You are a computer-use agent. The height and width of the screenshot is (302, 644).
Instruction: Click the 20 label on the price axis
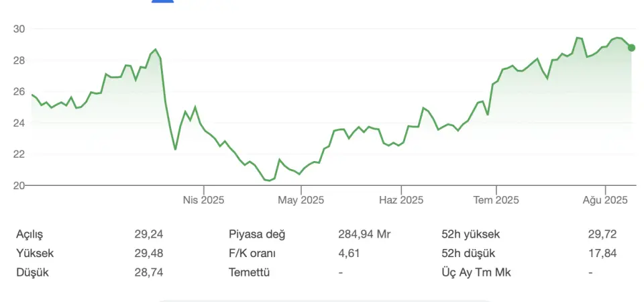click(x=21, y=185)
